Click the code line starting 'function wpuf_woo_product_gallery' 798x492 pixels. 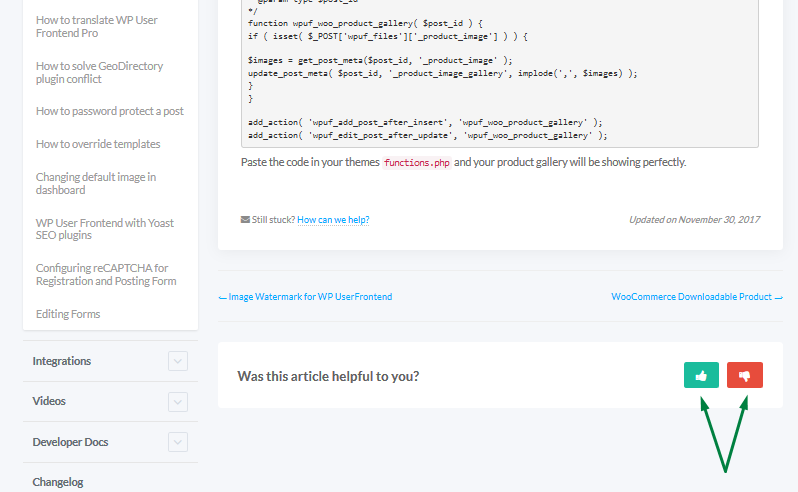coord(365,23)
